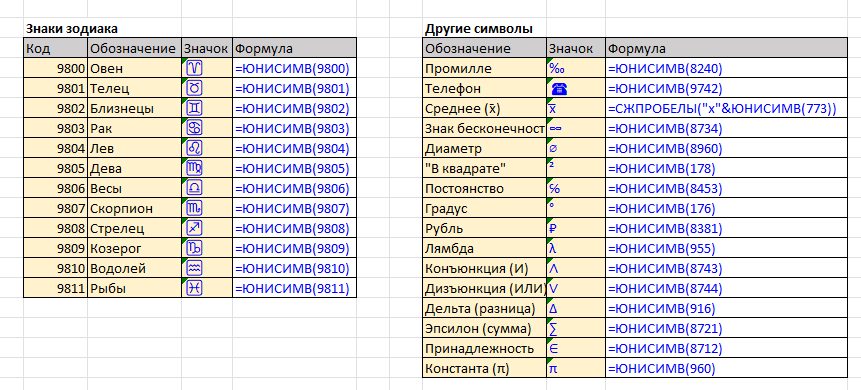Image resolution: width=861 pixels, height=390 pixels.
Task: Click the degree symbol cell
Action: coord(576,208)
